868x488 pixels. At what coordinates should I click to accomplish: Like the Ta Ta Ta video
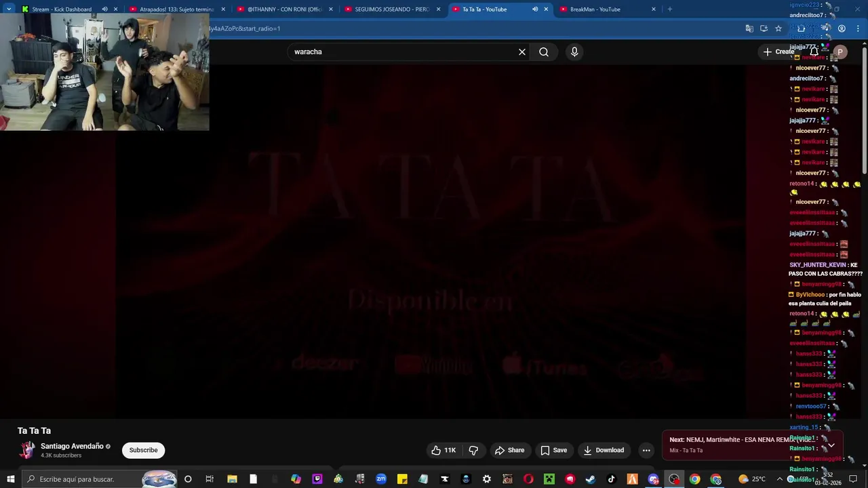tap(443, 450)
